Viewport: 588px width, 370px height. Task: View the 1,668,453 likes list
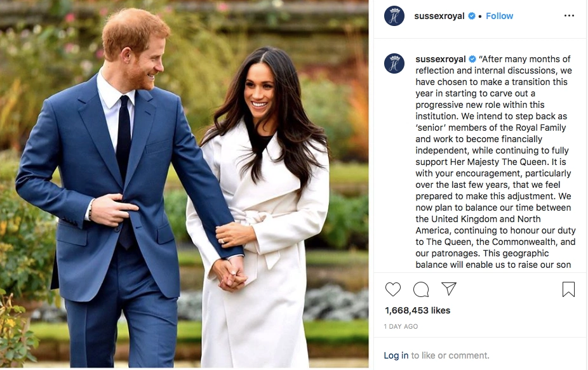coord(417,310)
